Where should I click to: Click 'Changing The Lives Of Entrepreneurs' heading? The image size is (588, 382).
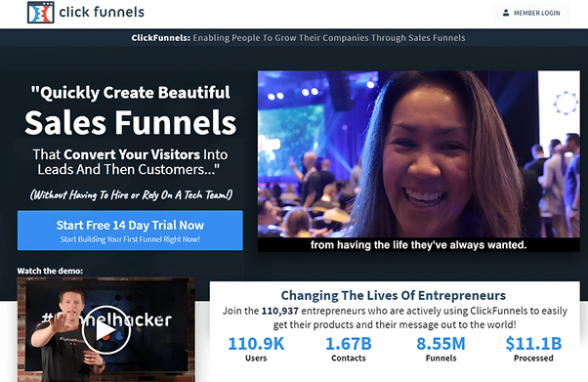(394, 295)
